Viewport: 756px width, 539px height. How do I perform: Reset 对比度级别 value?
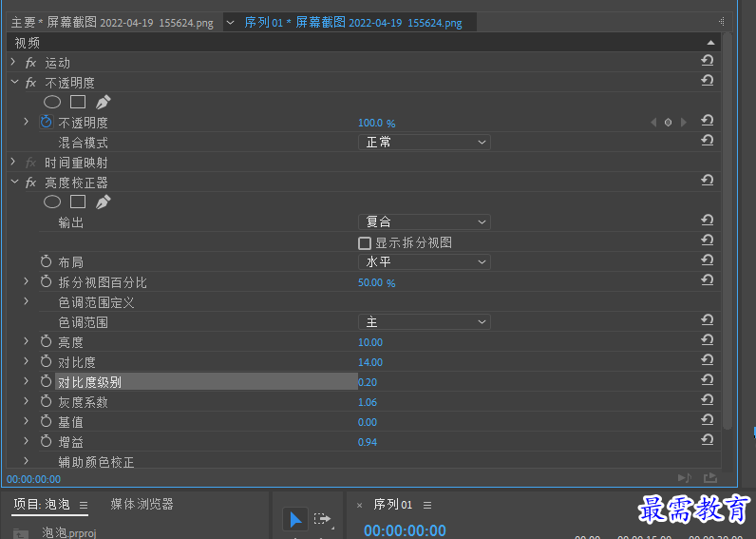point(708,380)
